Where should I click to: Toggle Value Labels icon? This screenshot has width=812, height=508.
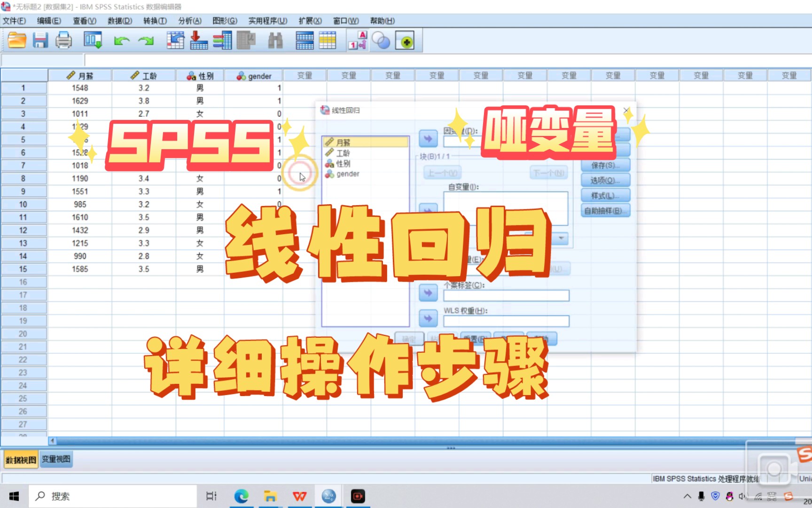tap(358, 40)
